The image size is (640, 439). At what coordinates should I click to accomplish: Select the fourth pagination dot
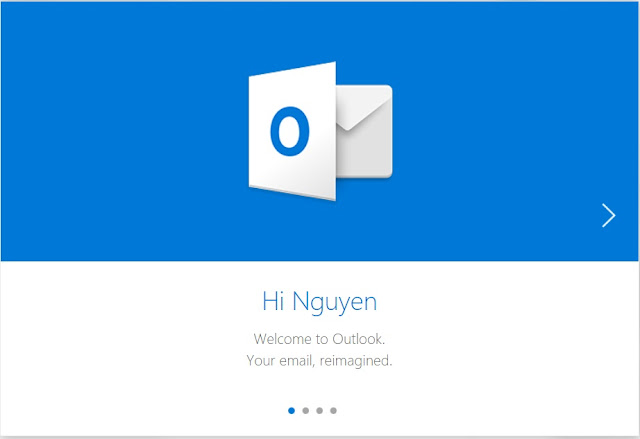pos(333,410)
